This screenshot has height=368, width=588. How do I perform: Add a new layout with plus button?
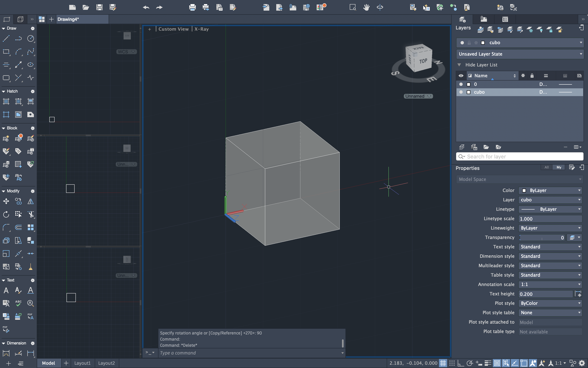(66, 363)
